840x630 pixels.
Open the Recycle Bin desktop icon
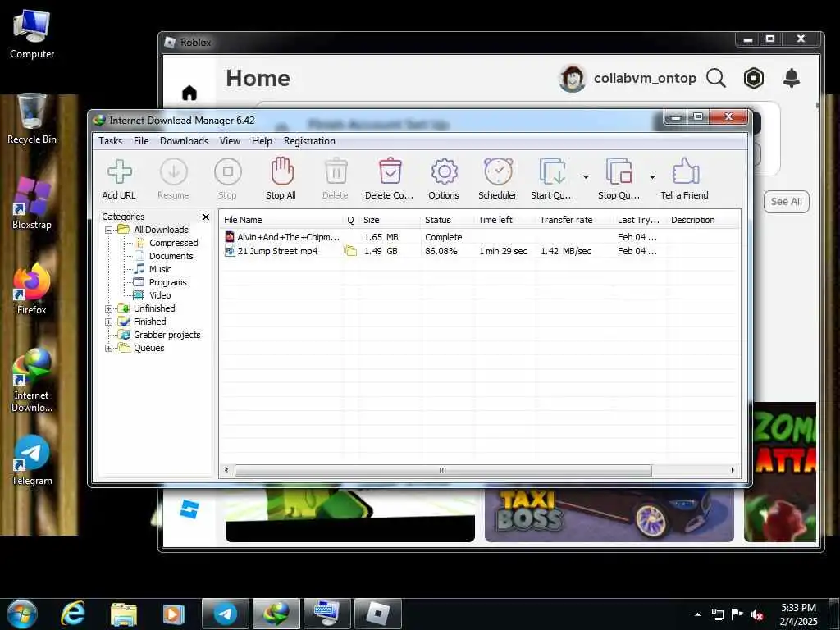(32, 119)
